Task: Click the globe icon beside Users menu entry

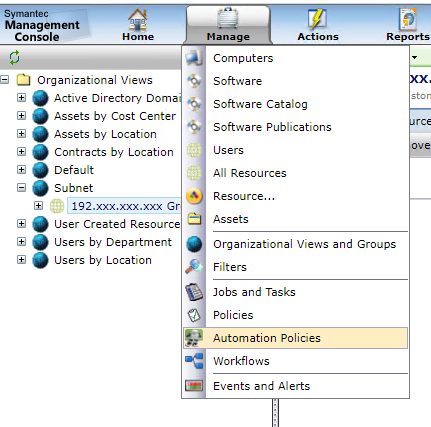Action: [x=194, y=150]
